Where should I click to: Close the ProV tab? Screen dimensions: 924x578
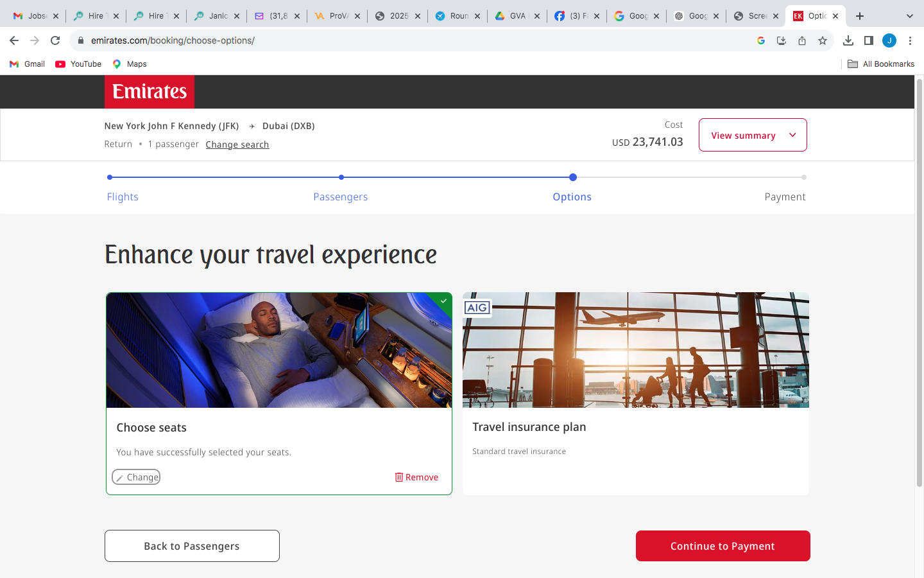click(357, 16)
